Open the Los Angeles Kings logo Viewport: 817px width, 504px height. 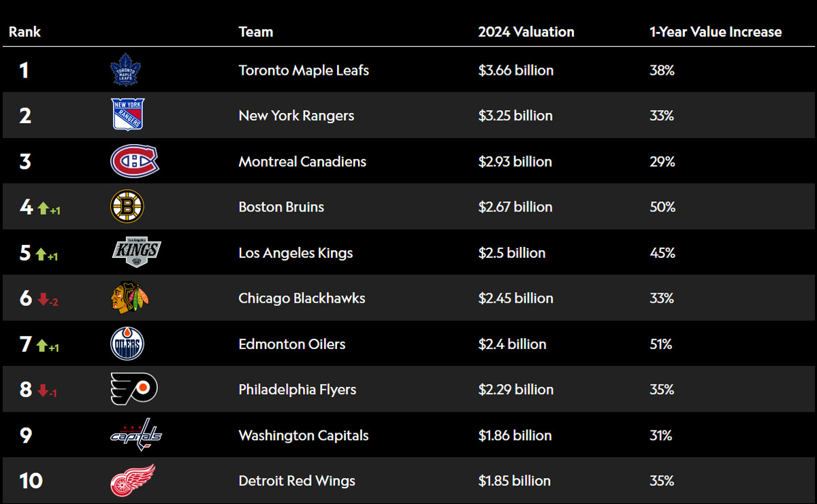[x=136, y=252]
